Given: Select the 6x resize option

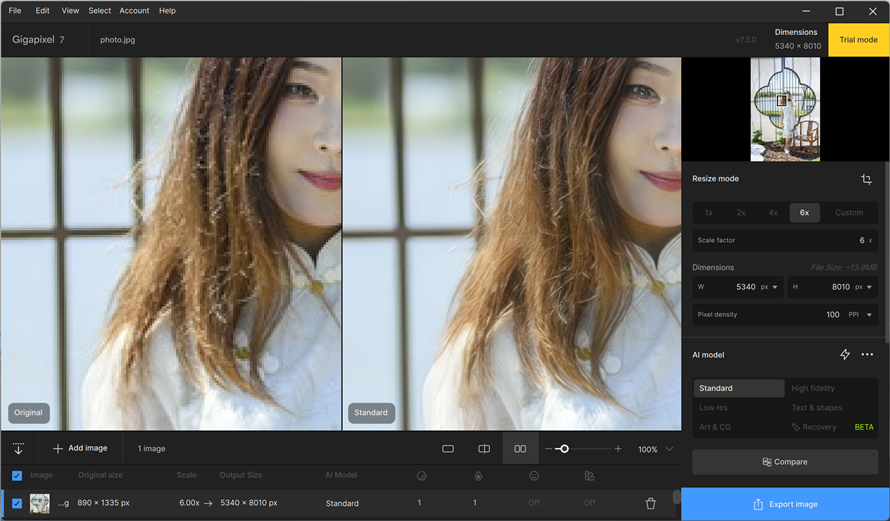Looking at the screenshot, I should [804, 213].
